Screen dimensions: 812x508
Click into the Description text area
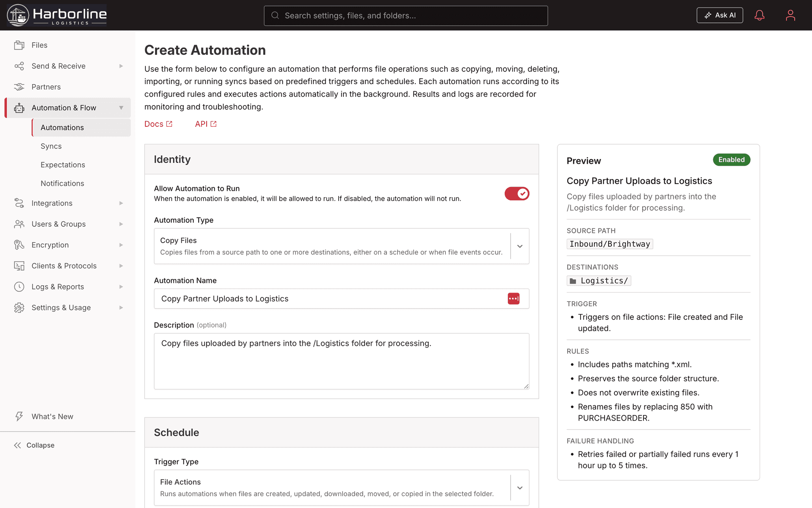click(341, 361)
